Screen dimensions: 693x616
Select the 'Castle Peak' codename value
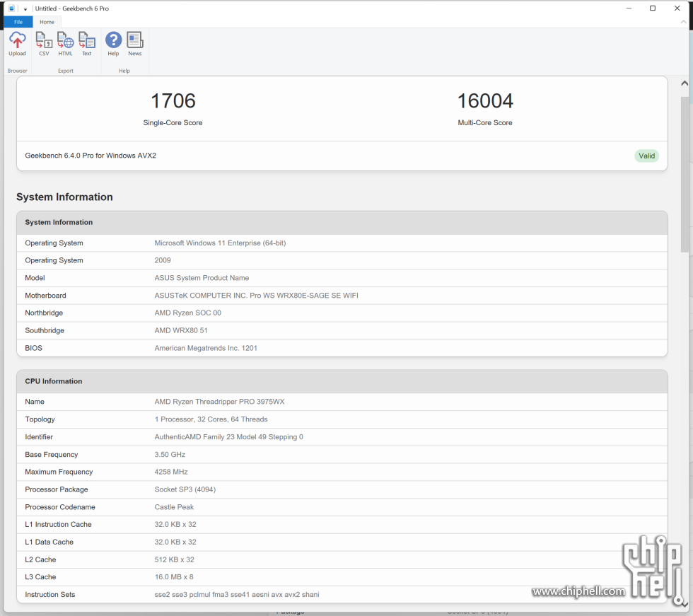(x=174, y=507)
